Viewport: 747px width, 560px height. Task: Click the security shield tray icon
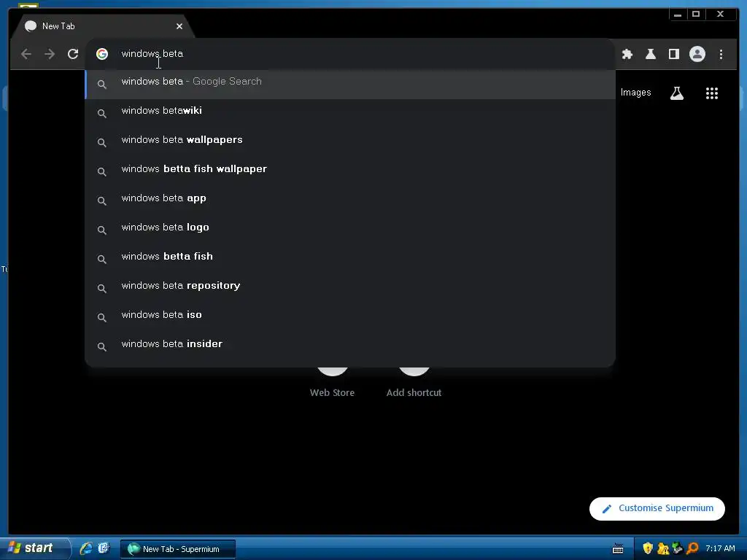[x=648, y=548]
